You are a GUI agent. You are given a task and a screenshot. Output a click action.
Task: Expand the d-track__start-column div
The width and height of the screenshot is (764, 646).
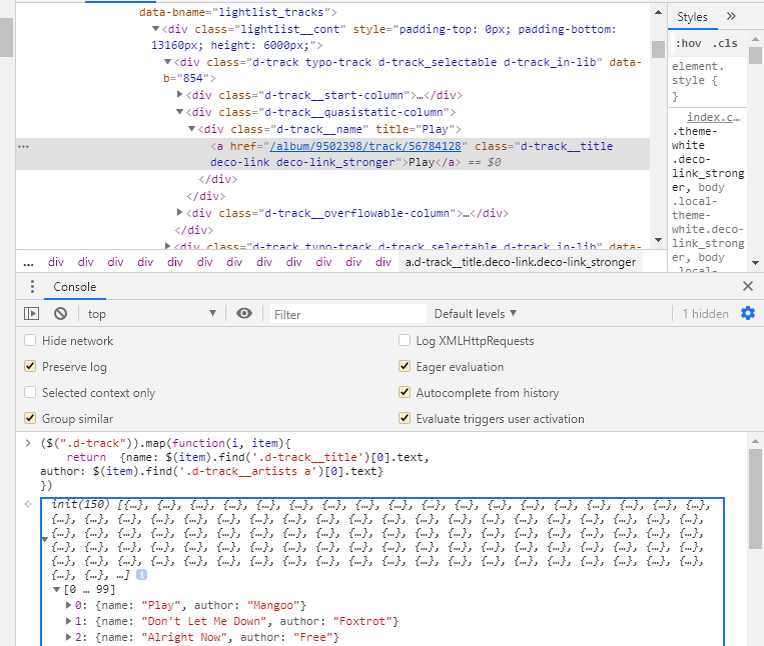(179, 95)
